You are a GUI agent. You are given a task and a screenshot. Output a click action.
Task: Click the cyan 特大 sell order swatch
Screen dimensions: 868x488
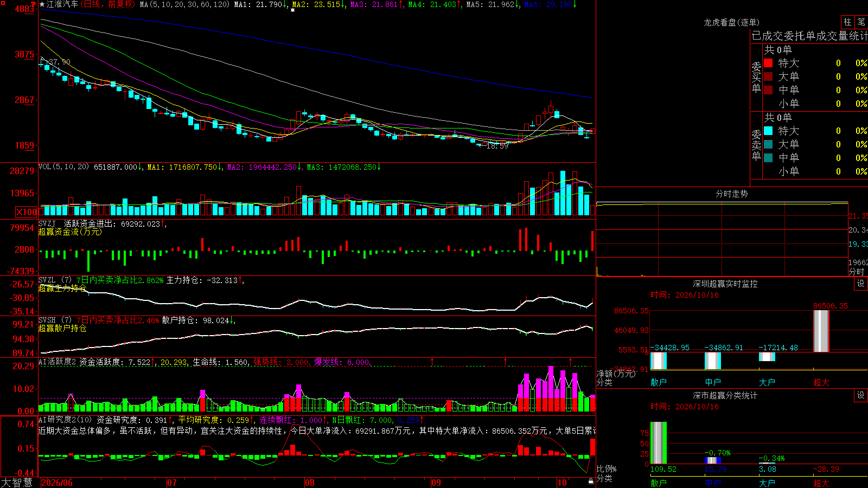tap(768, 131)
